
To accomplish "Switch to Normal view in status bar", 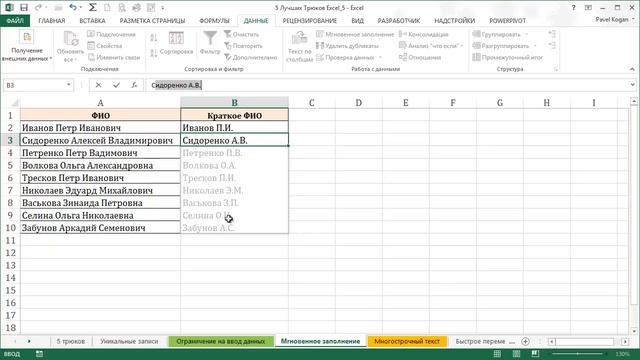I will [x=497, y=354].
